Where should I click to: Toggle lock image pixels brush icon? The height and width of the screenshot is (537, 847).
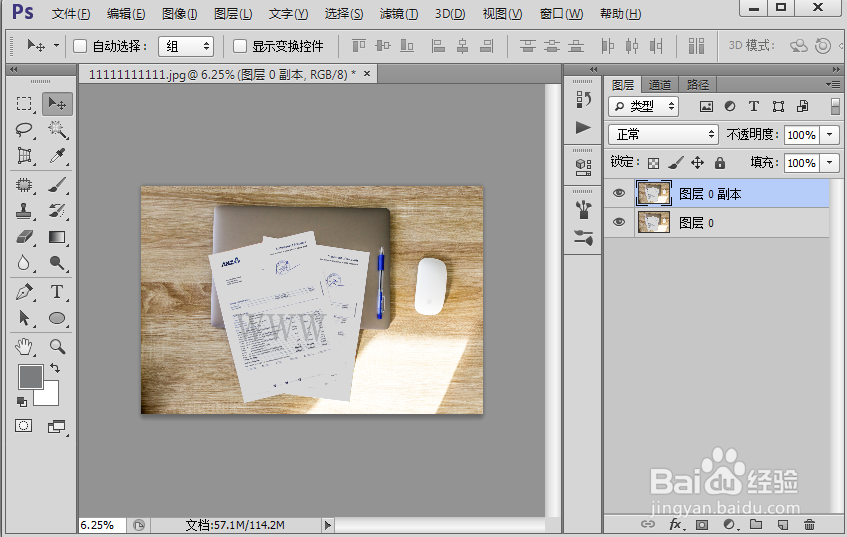(675, 162)
